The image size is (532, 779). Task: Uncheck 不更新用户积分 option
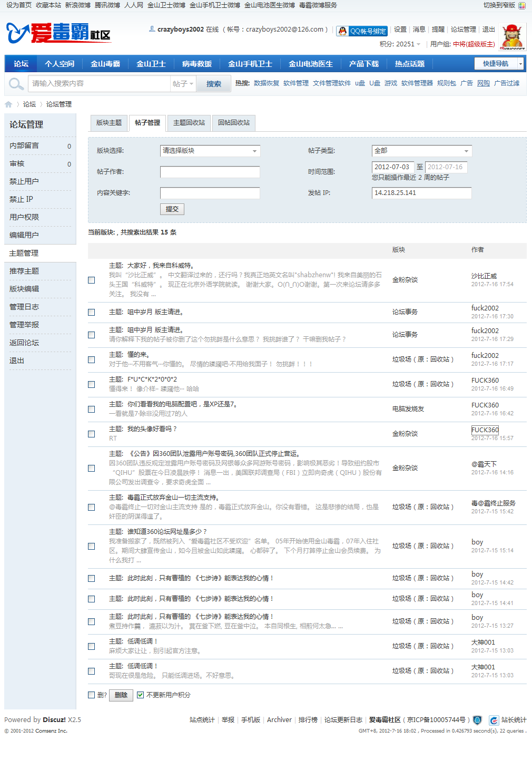140,695
